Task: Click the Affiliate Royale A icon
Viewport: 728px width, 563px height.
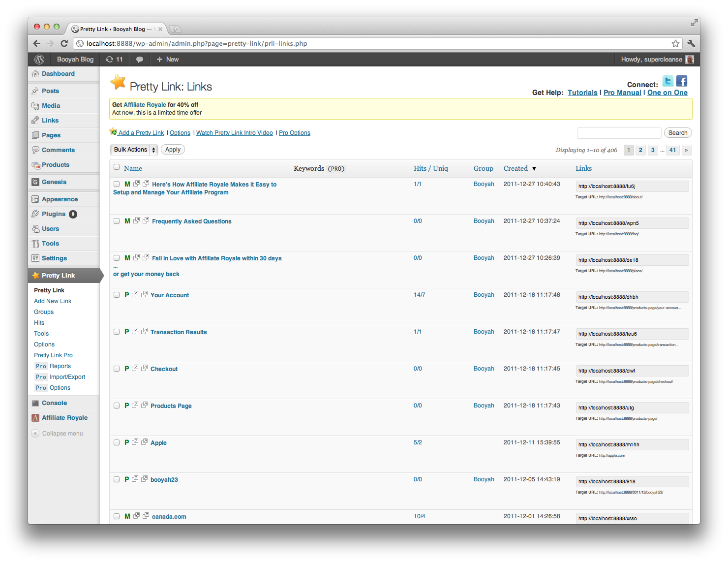Action: point(35,418)
